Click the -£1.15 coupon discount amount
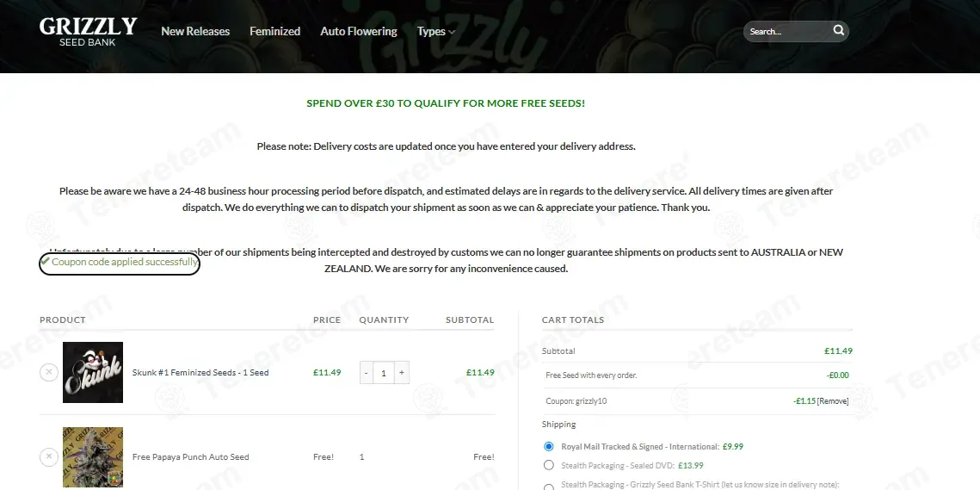This screenshot has width=980, height=490. (x=804, y=401)
